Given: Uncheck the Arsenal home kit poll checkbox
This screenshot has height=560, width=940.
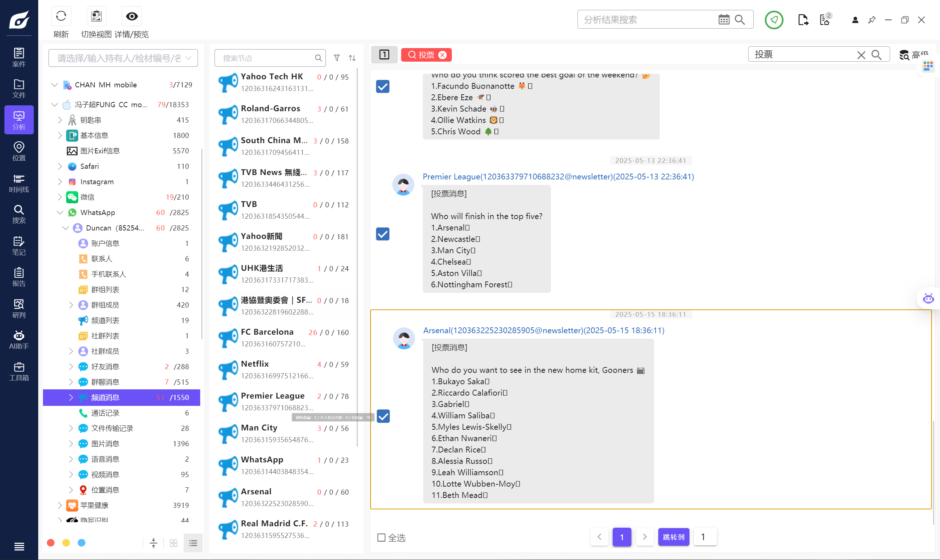Looking at the screenshot, I should (383, 416).
